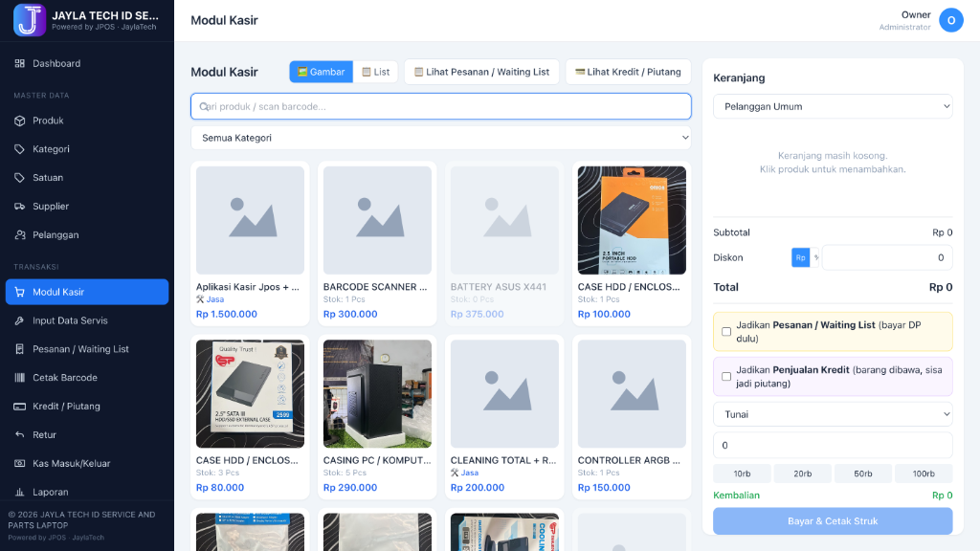Expand the Semua Kategori dropdown
This screenshot has height=551, width=980.
click(x=440, y=138)
